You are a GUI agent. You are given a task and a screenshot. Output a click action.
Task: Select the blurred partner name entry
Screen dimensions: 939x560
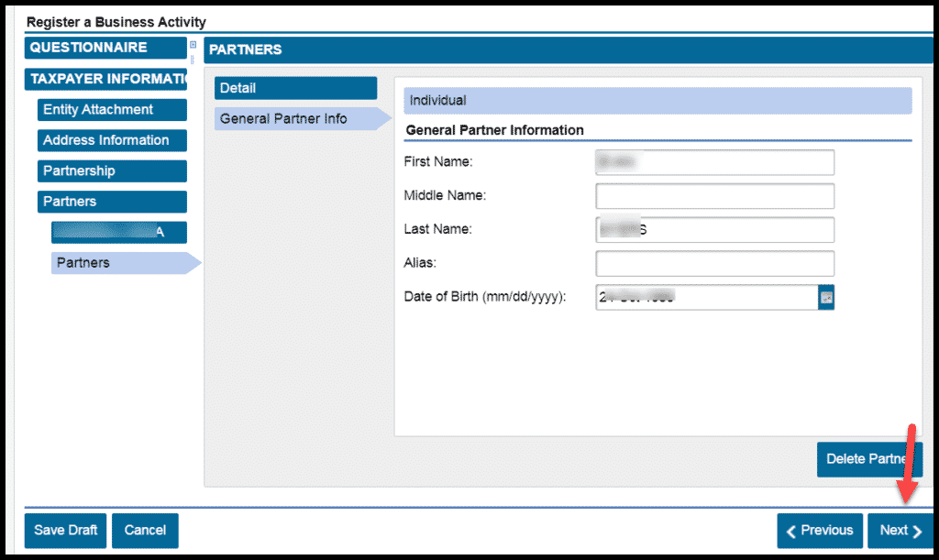tap(119, 232)
